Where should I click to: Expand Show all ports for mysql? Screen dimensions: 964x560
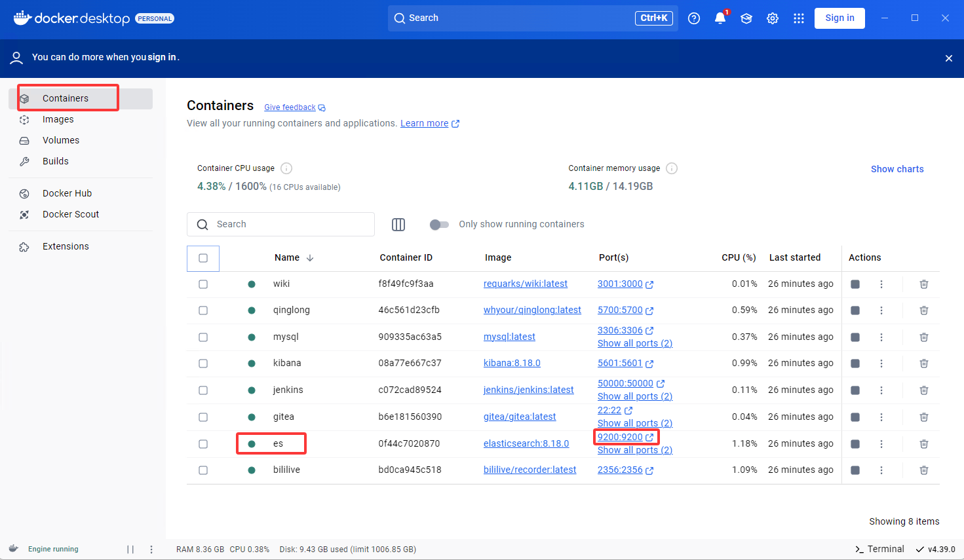(x=635, y=344)
